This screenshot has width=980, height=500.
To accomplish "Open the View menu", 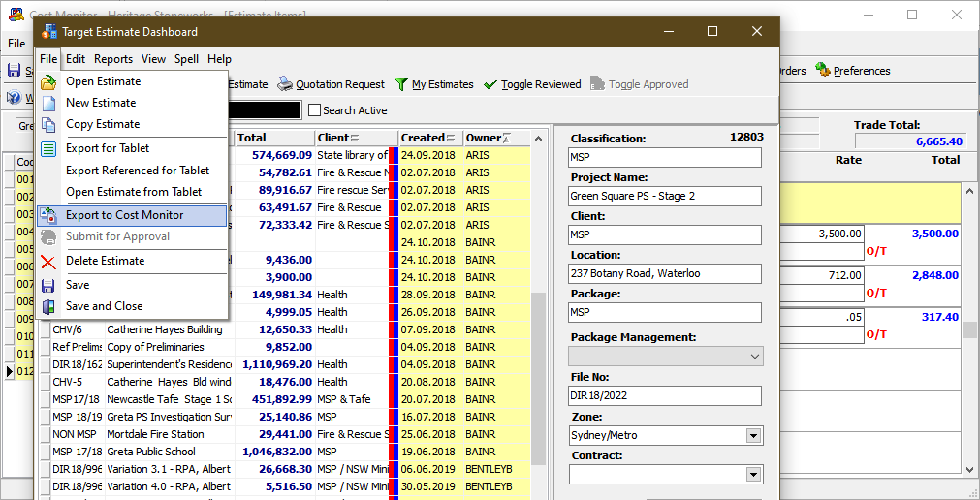I will (153, 59).
